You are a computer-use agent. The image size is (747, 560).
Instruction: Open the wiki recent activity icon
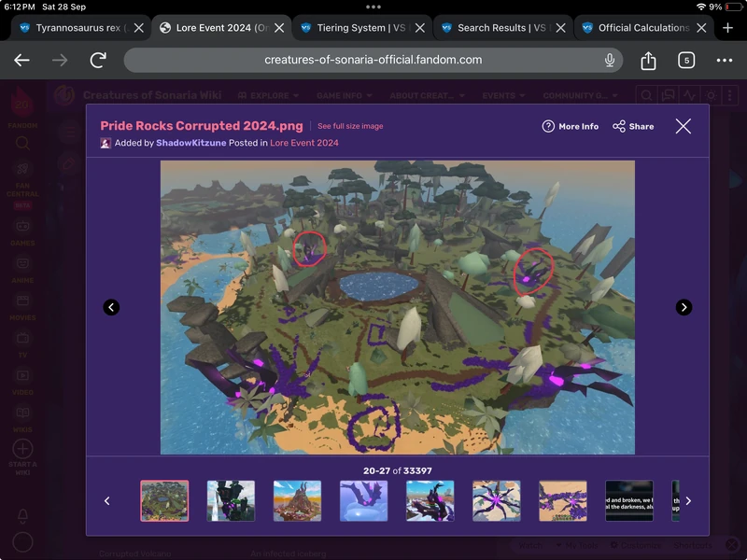click(x=689, y=95)
